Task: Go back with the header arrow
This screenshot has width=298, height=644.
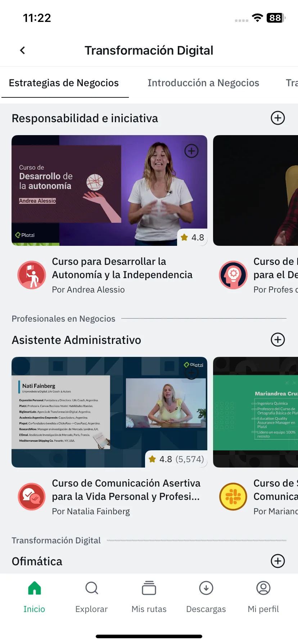Action: click(x=22, y=50)
